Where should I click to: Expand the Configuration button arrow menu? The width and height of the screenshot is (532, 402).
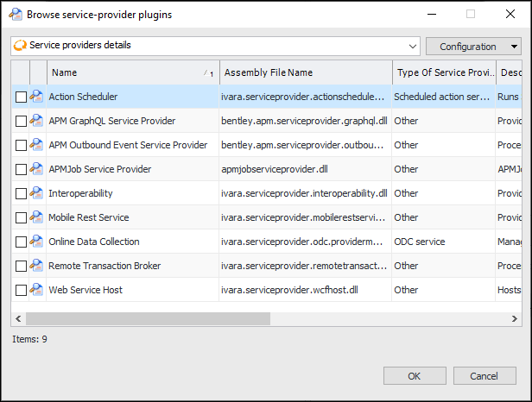pyautogui.click(x=515, y=47)
